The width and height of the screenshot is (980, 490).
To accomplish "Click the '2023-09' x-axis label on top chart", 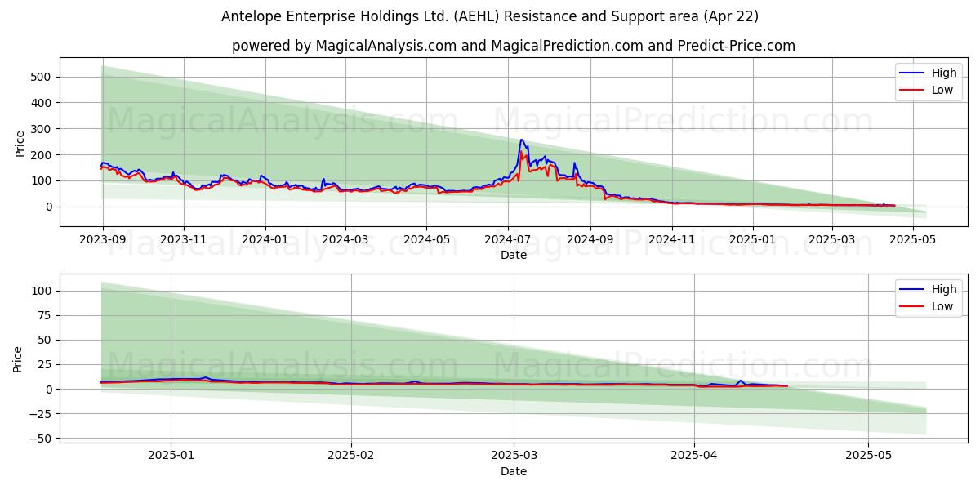I will tap(102, 240).
